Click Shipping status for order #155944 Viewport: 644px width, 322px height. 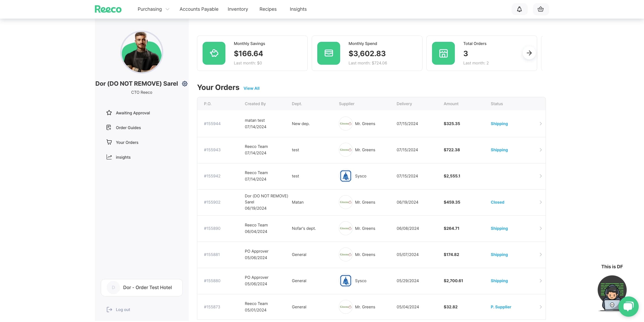point(499,124)
